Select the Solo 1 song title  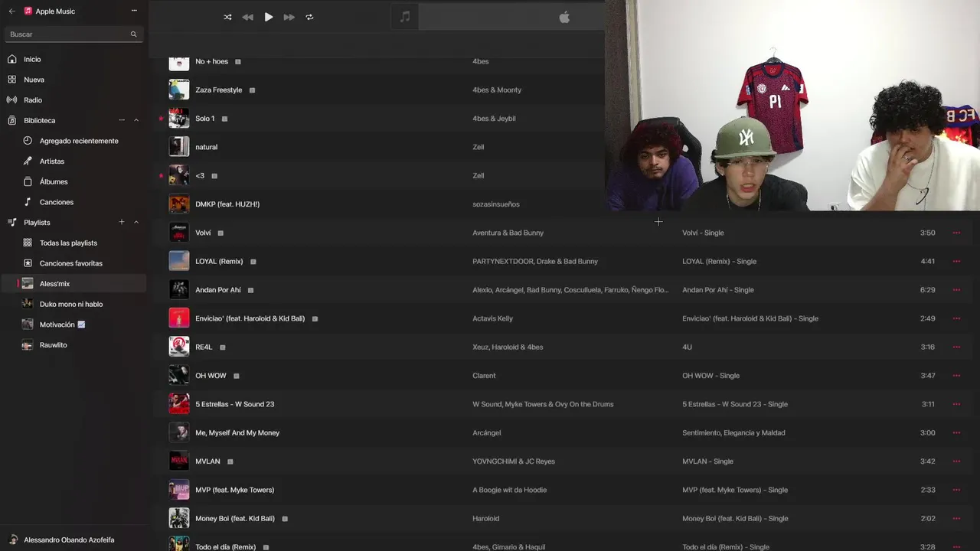click(204, 119)
